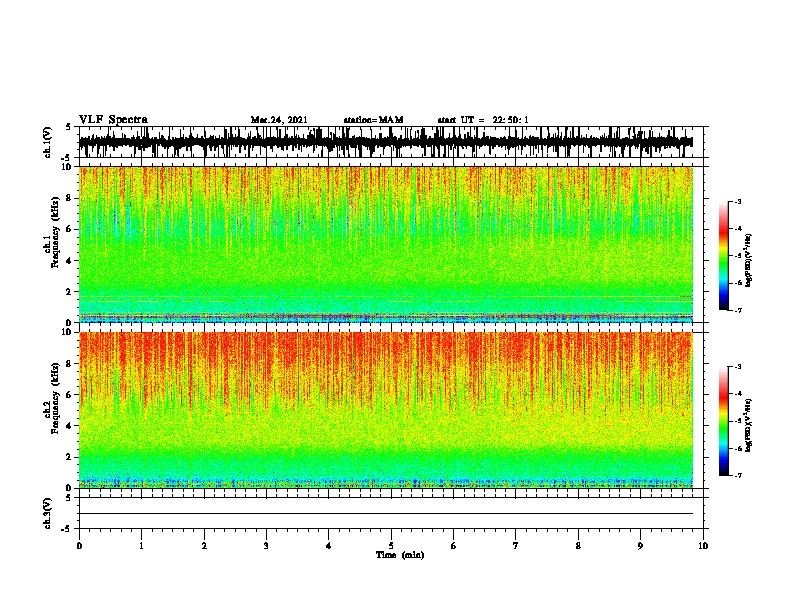Click the ch.2 frequency axis "2" tick label
The height and width of the screenshot is (612, 792).
[x=70, y=457]
